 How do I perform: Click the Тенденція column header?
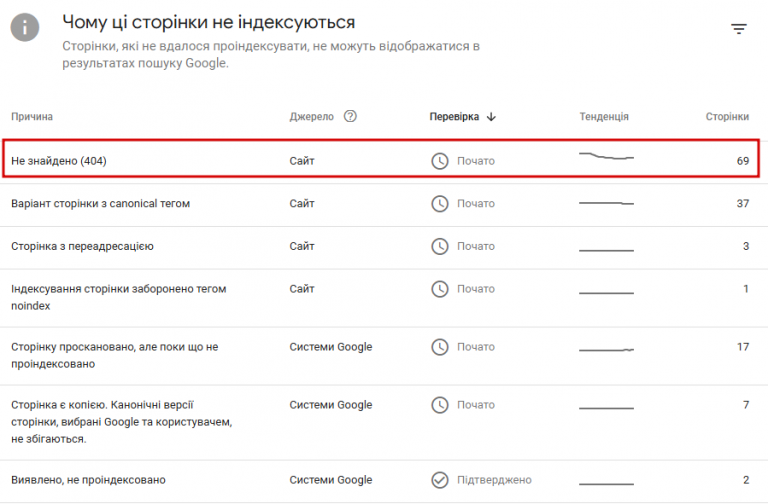tap(604, 117)
